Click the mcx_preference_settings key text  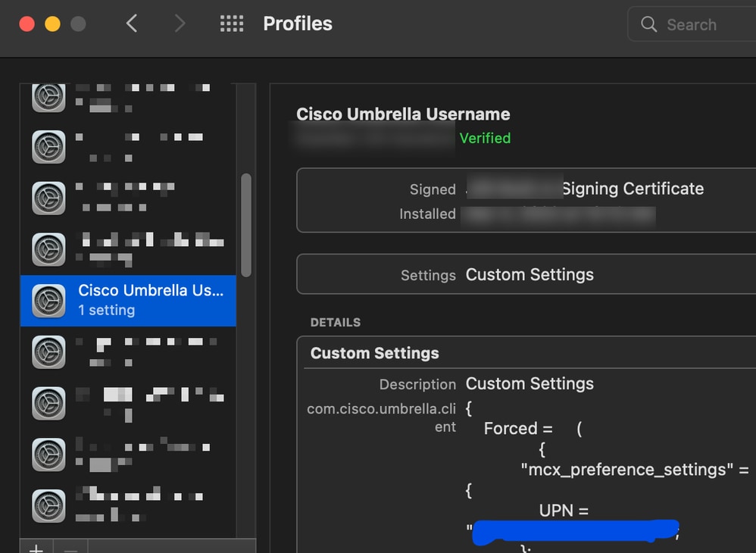627,470
